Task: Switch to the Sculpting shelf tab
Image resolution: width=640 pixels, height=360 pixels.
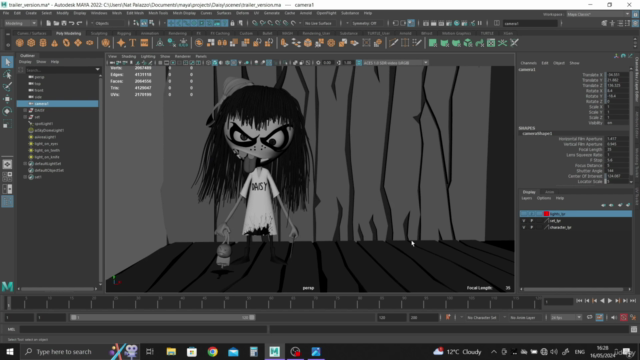Action: 99,33
